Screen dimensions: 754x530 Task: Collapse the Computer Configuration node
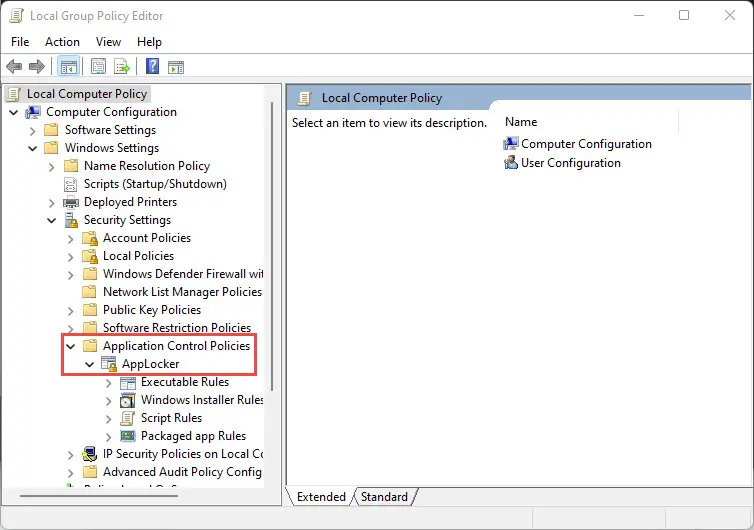tap(14, 113)
